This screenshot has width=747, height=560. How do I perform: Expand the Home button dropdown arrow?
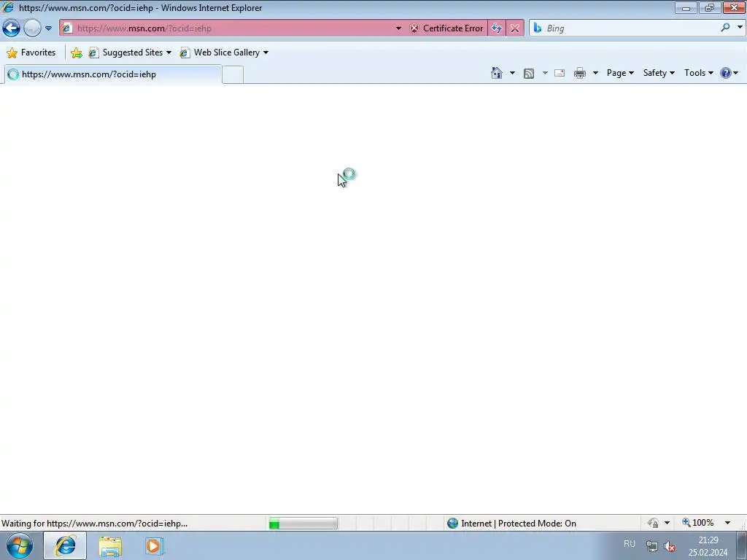click(512, 73)
